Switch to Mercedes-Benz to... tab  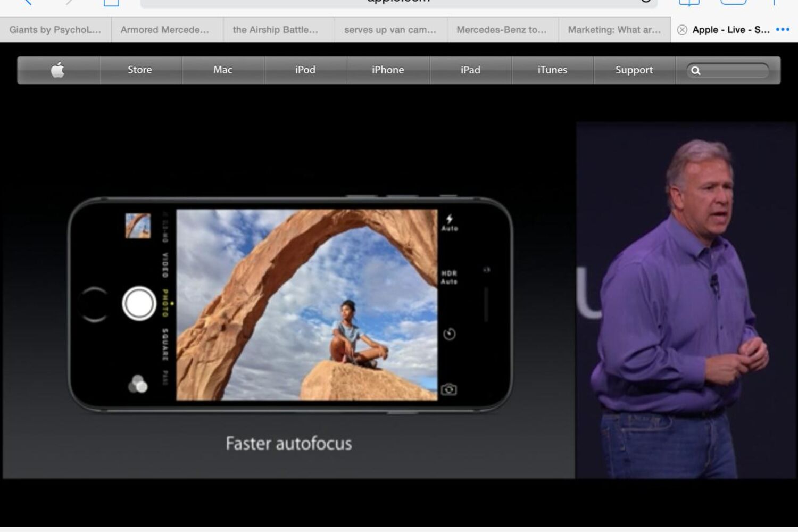(x=502, y=30)
